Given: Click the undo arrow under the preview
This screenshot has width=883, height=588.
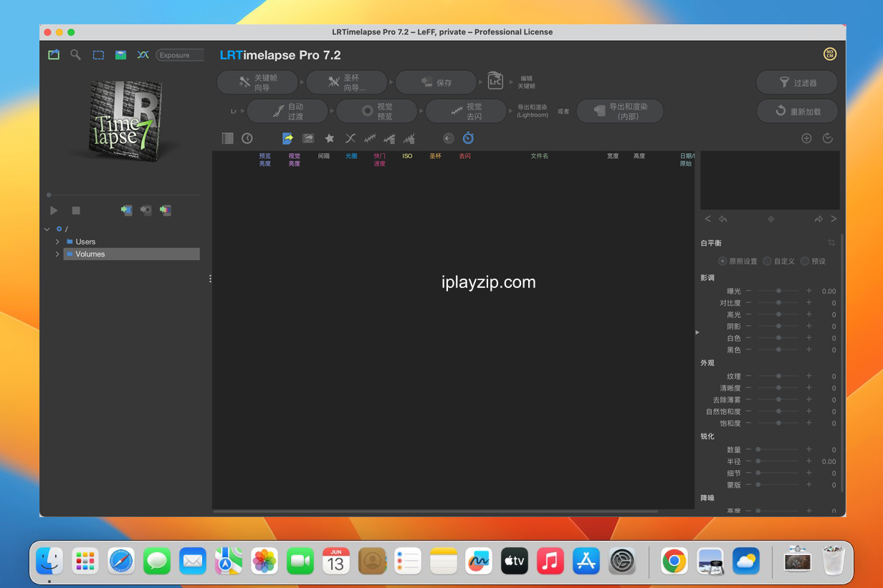Looking at the screenshot, I should (723, 219).
